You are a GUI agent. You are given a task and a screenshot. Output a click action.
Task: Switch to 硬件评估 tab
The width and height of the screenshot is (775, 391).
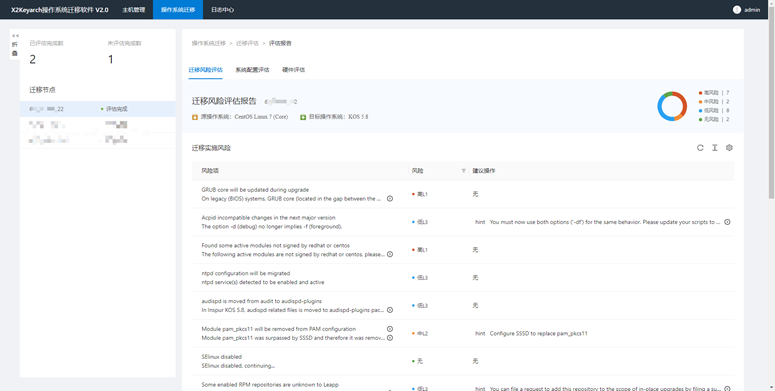[294, 70]
